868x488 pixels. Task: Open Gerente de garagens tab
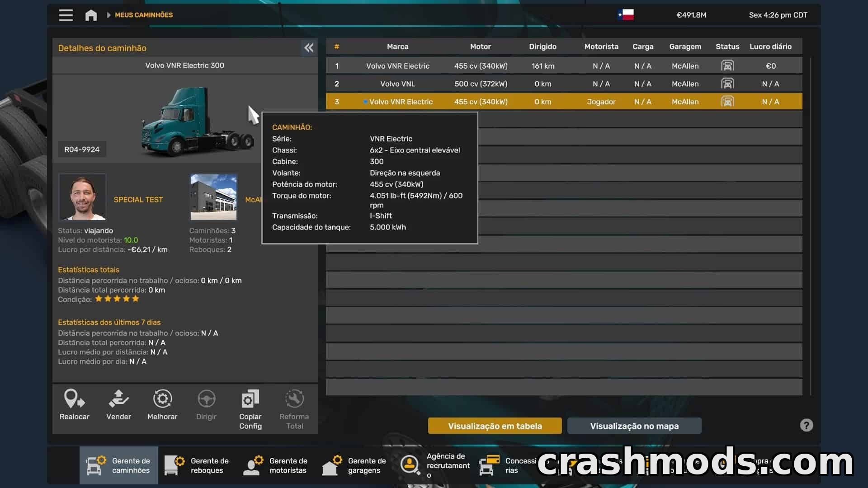tap(354, 465)
